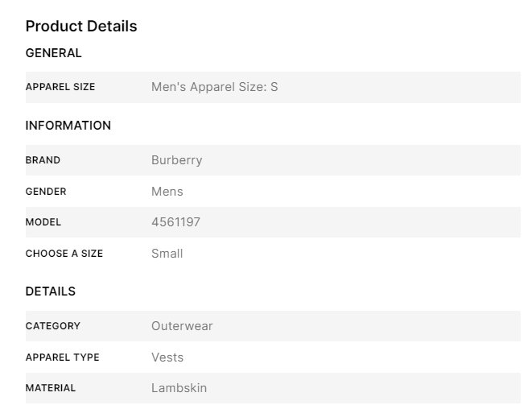Select the CHOOSE A SIZE label
Screen dimensions: 532x405
click(x=64, y=254)
